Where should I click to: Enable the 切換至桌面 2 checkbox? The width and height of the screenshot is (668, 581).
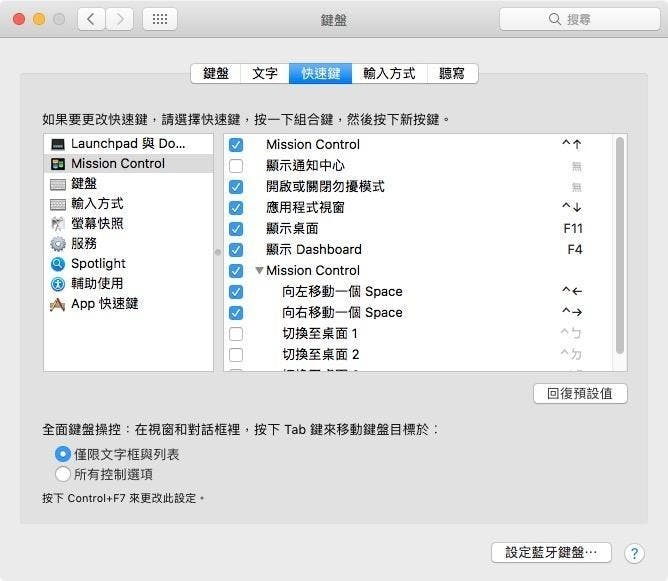point(236,354)
